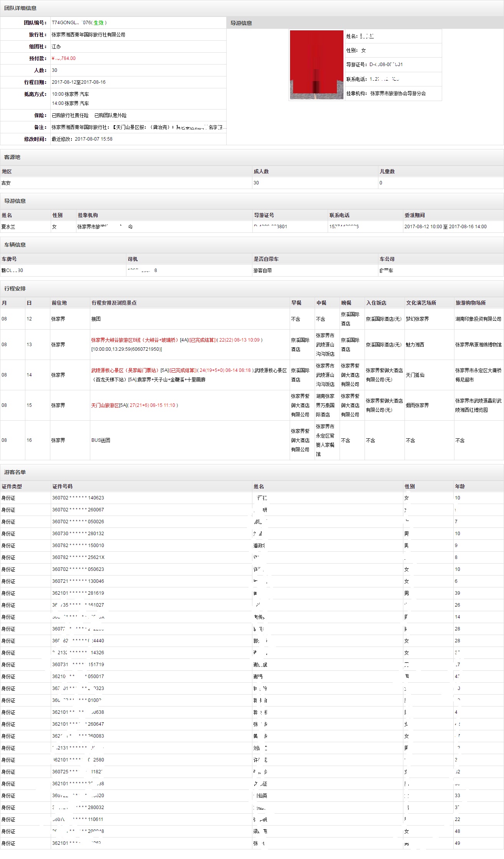Click the 旅游购物场所 column header
The height and width of the screenshot is (859, 504).
(x=471, y=303)
